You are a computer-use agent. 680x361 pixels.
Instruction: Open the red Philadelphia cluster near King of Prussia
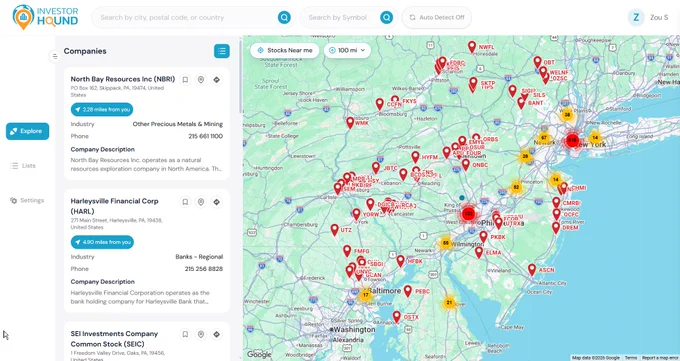pyautogui.click(x=468, y=213)
